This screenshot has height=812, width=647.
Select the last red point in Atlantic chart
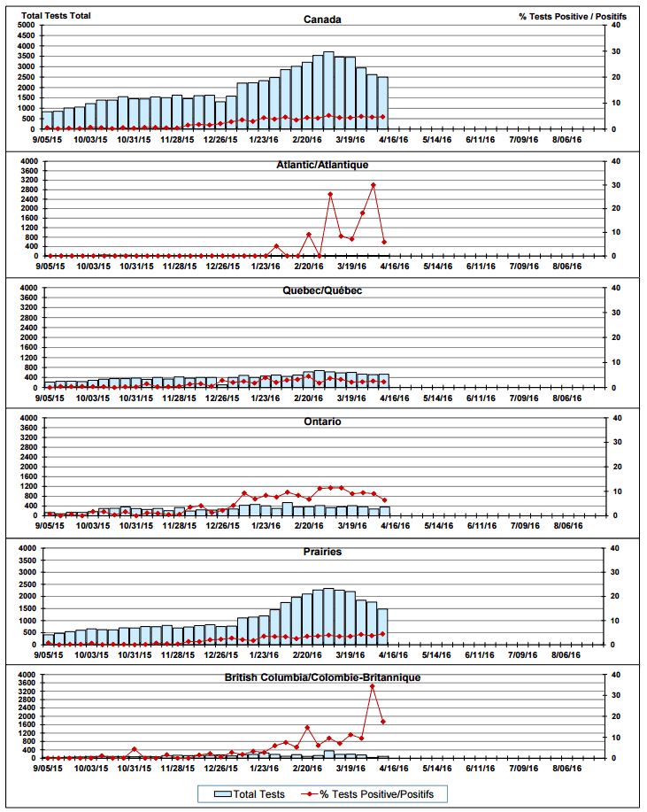(x=383, y=242)
